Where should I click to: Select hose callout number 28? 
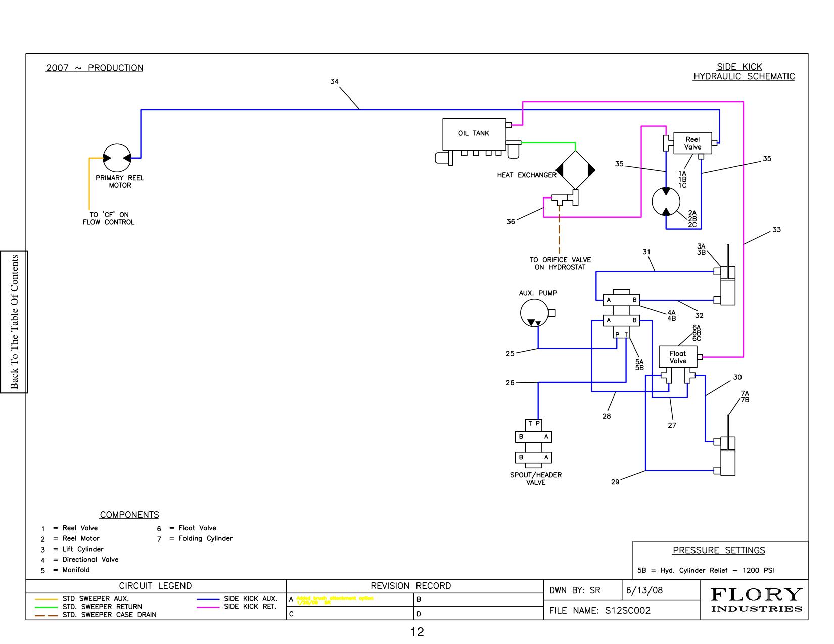tap(607, 416)
